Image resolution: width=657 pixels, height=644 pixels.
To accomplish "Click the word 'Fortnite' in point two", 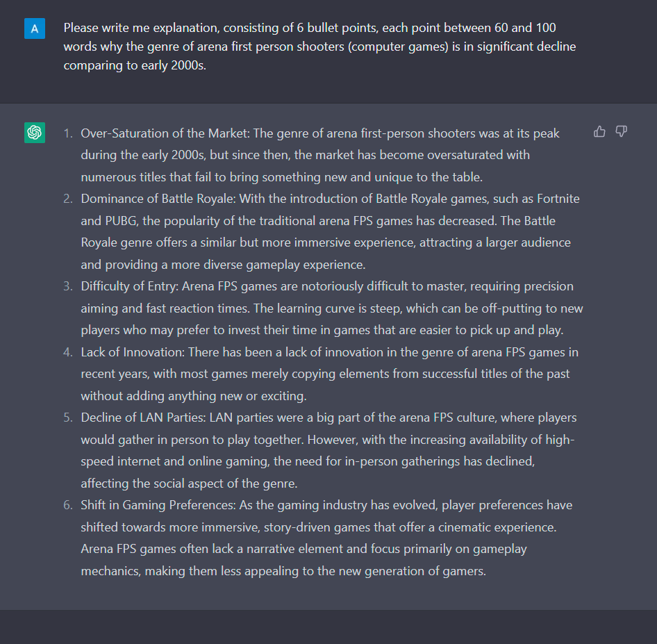I will (x=558, y=199).
